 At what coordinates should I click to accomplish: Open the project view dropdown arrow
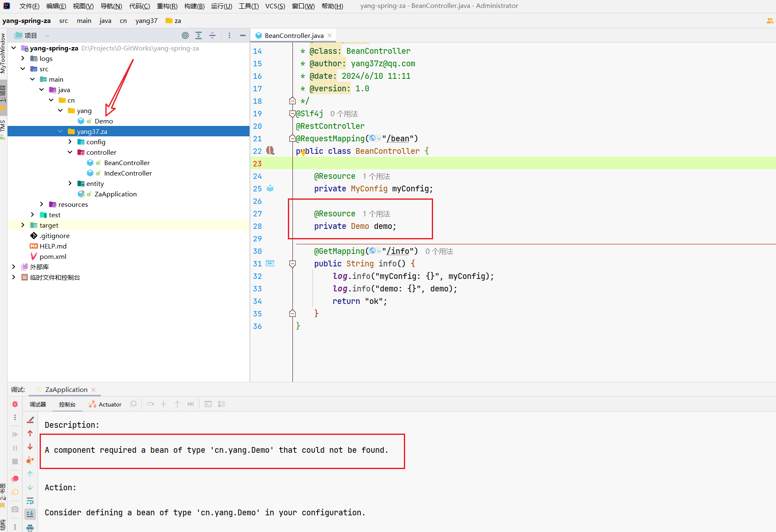(47, 36)
